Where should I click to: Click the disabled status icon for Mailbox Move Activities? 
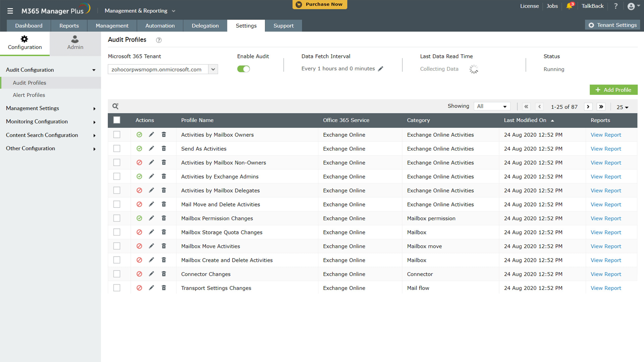pyautogui.click(x=139, y=246)
